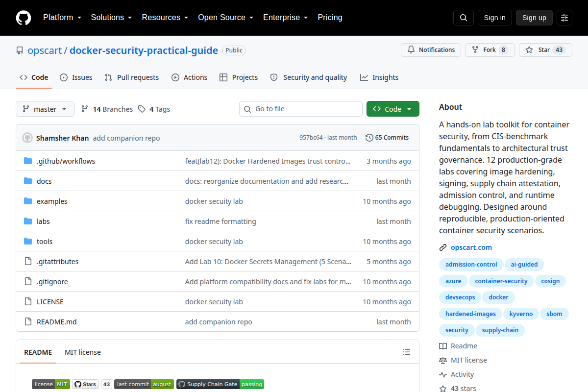588x392 pixels.
Task: Open the docker-security-practical-guide repository link
Action: (x=144, y=50)
